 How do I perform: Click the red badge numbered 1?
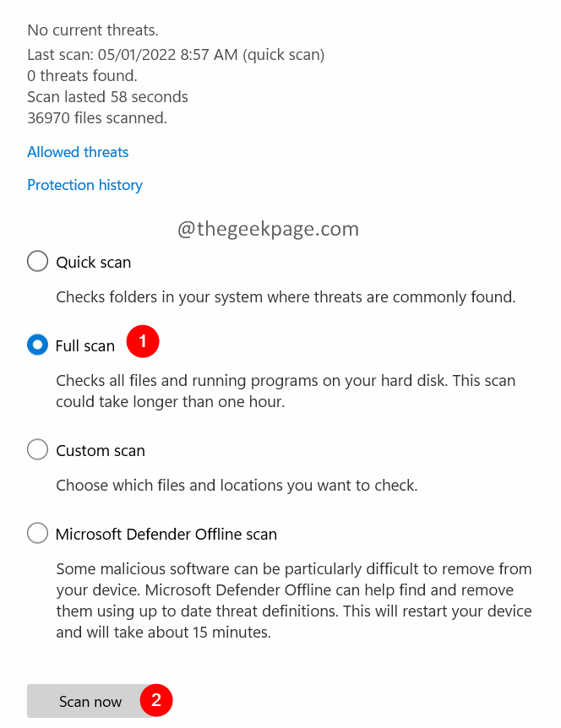(142, 341)
